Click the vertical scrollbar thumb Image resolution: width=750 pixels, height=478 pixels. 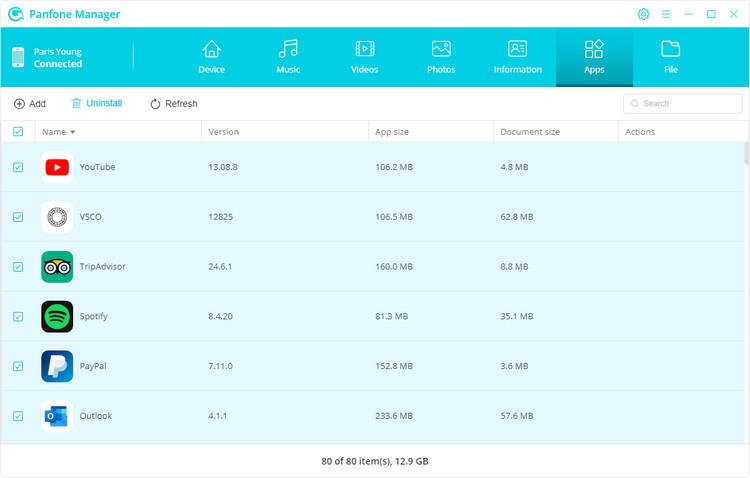pos(746,153)
